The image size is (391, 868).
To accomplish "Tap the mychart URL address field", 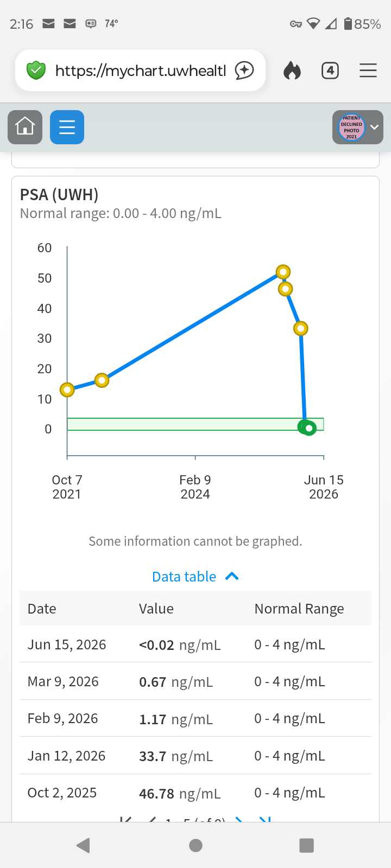I will 140,71.
